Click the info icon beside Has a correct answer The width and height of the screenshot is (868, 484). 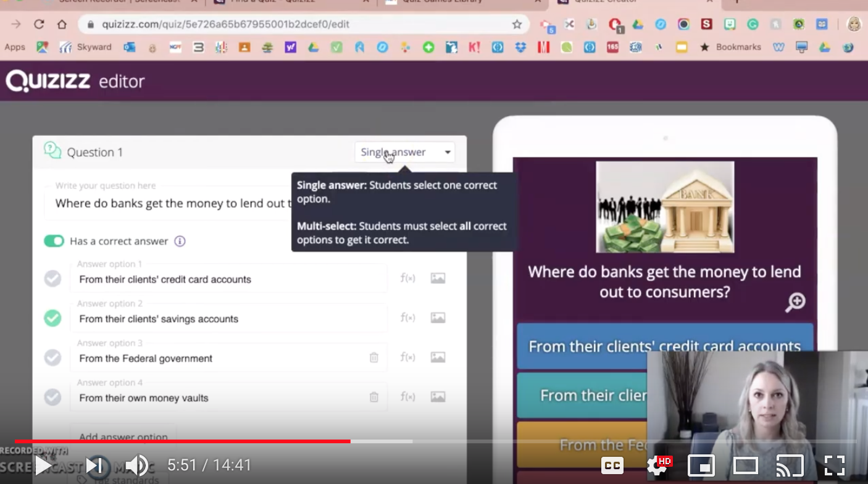click(x=180, y=241)
